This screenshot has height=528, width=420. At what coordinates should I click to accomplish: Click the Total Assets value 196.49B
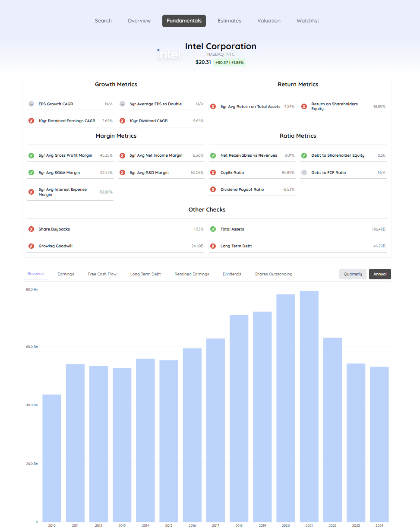379,229
